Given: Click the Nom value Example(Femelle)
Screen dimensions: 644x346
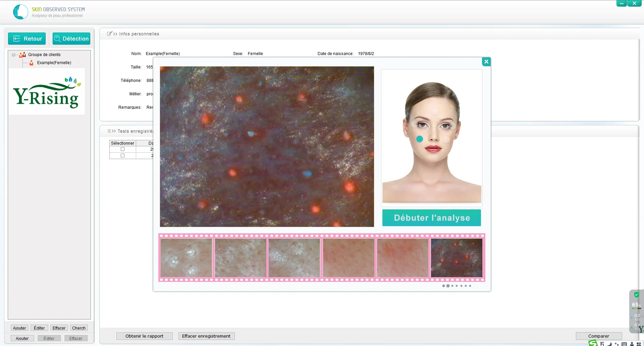Looking at the screenshot, I should click(x=163, y=54).
